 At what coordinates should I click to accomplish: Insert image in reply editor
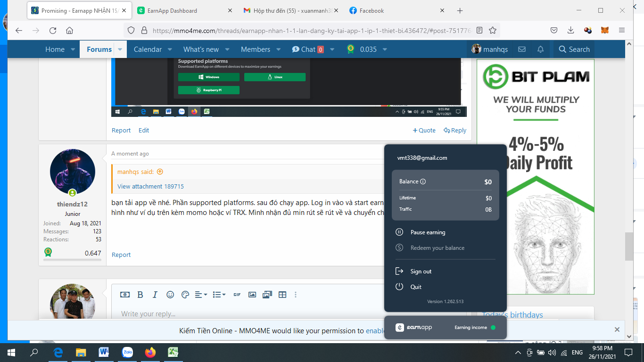252,295
